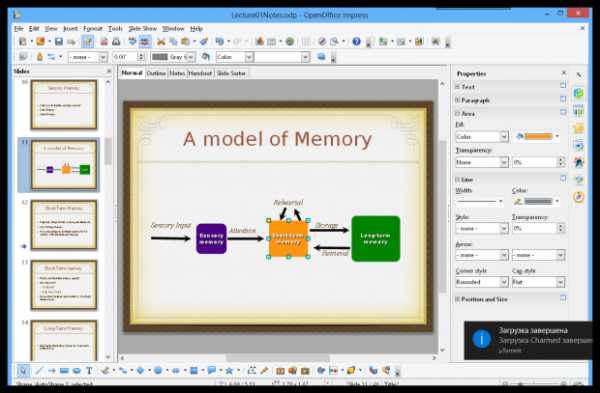Open the Cap style Flat dropdown
Screen dimensions: 600x393
[538, 282]
